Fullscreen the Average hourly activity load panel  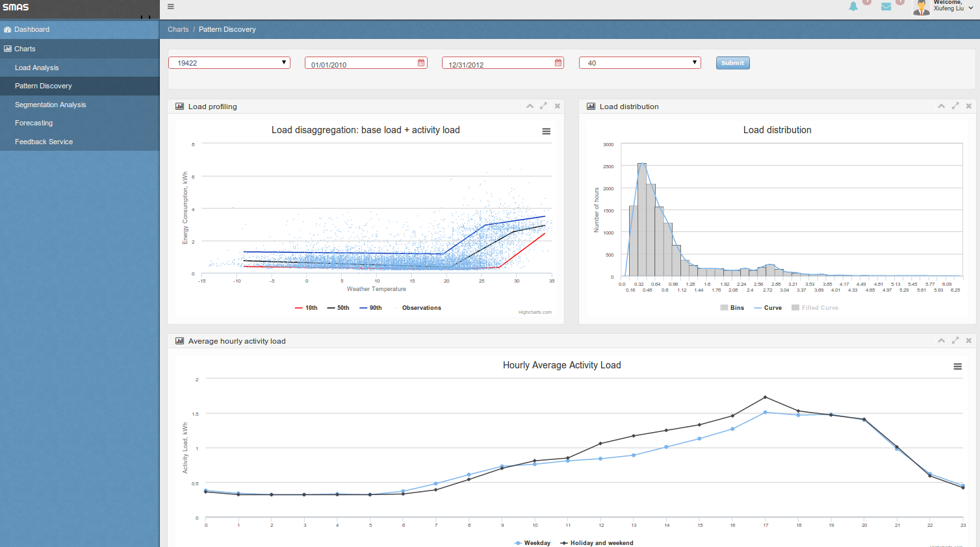point(955,340)
